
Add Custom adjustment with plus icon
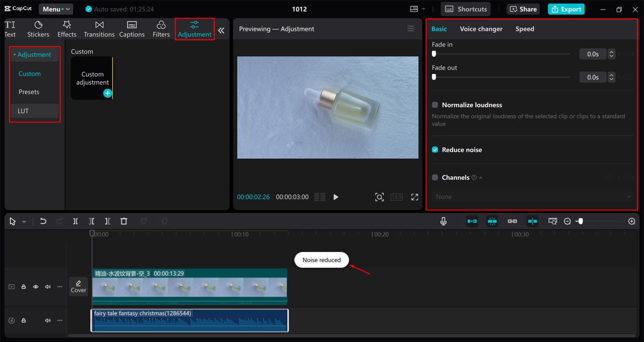107,93
